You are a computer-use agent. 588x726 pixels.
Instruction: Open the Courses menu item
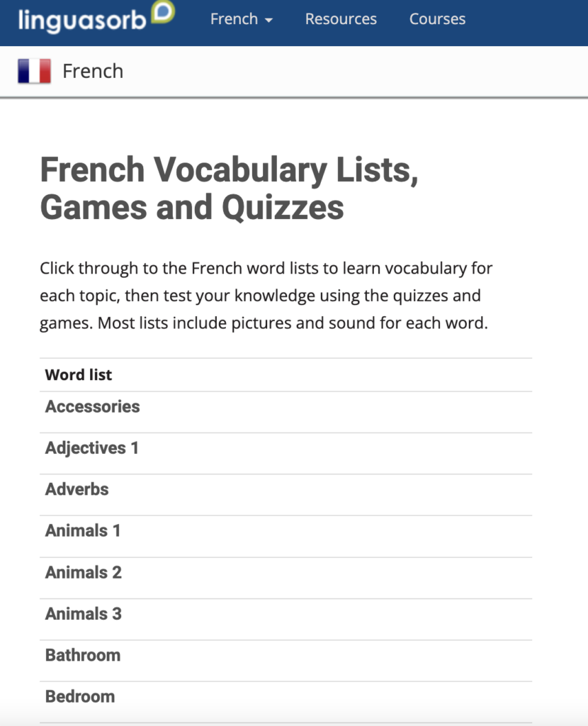(437, 19)
